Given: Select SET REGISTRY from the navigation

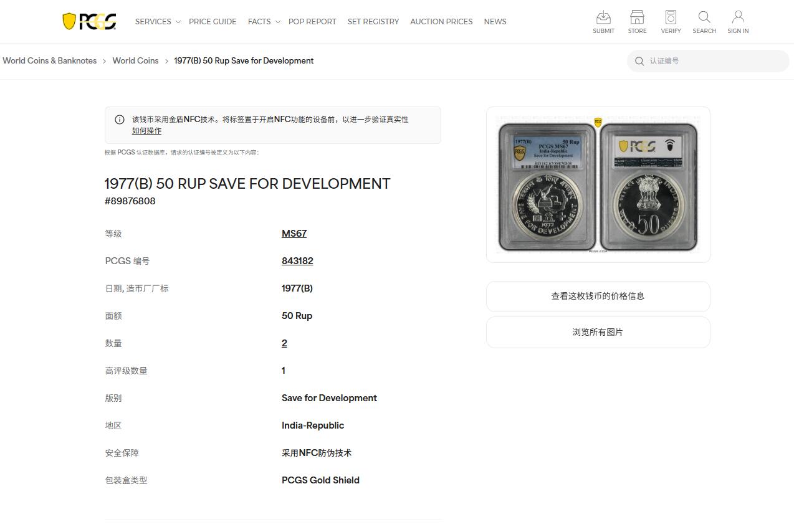Looking at the screenshot, I should point(373,21).
